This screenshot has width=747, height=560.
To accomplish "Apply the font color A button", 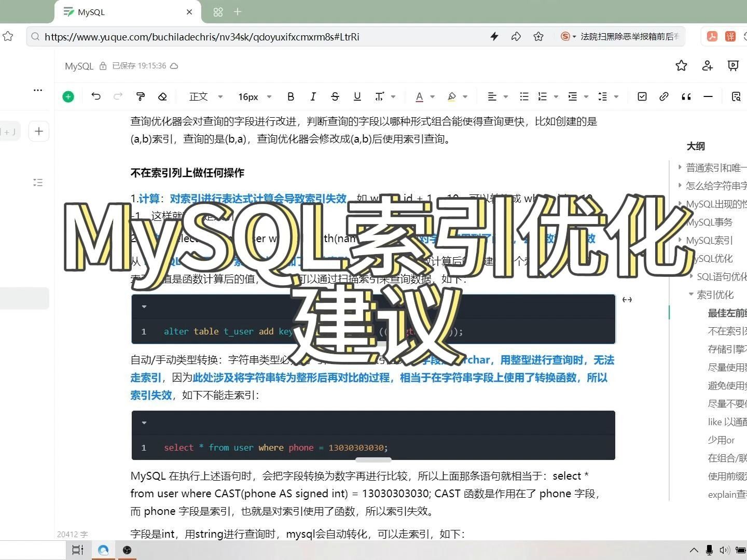I will [x=419, y=96].
